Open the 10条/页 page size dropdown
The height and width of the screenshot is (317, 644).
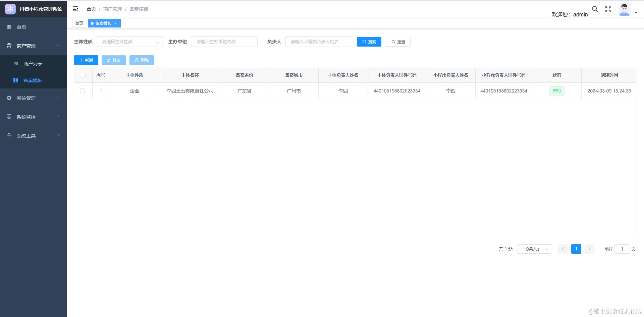(534, 249)
